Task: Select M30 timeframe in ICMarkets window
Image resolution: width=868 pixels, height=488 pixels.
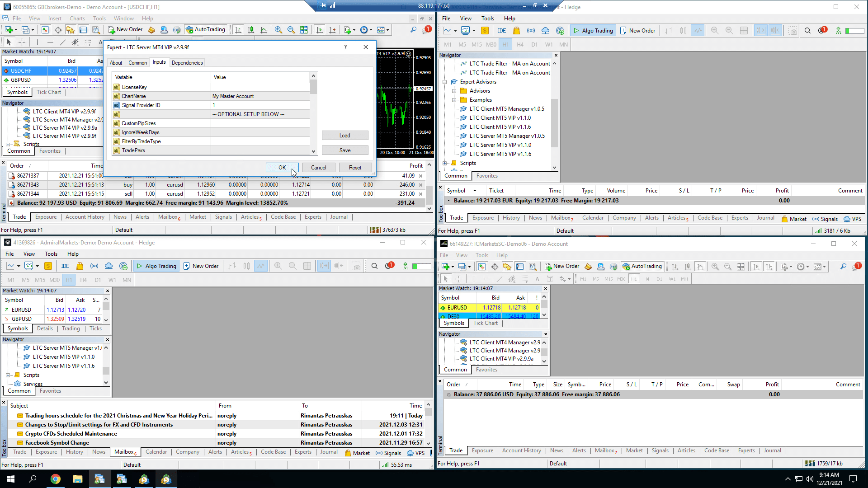Action: [621, 279]
